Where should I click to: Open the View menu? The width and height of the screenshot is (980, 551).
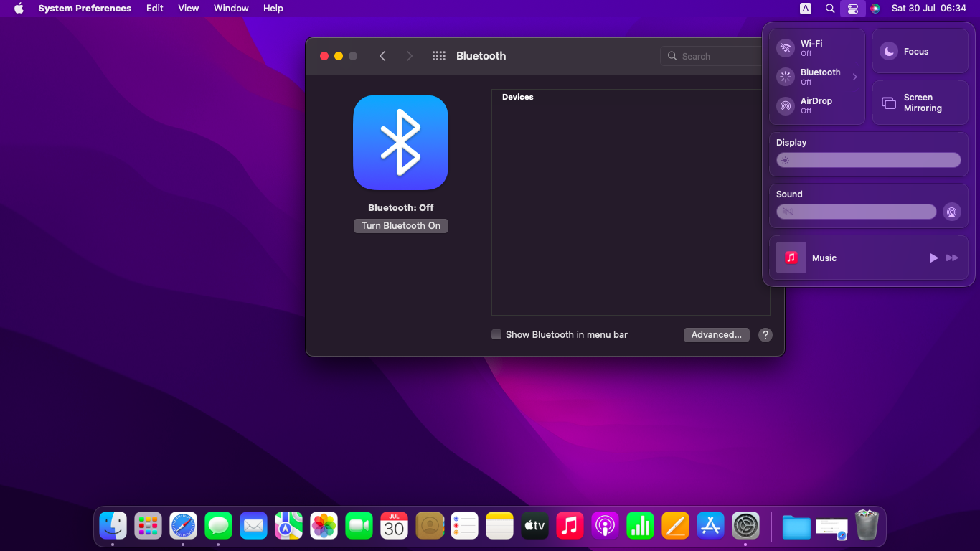point(188,9)
